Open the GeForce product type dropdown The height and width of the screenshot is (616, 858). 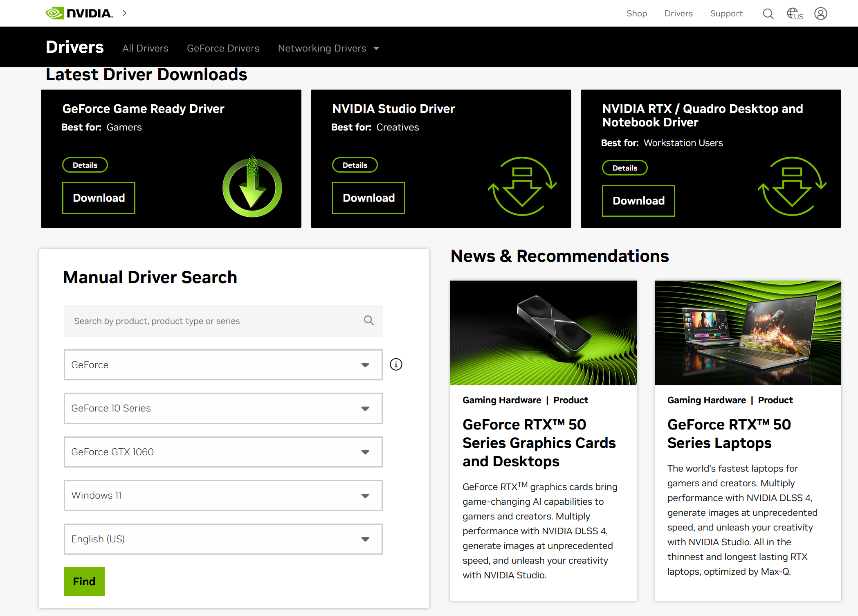[x=223, y=365]
